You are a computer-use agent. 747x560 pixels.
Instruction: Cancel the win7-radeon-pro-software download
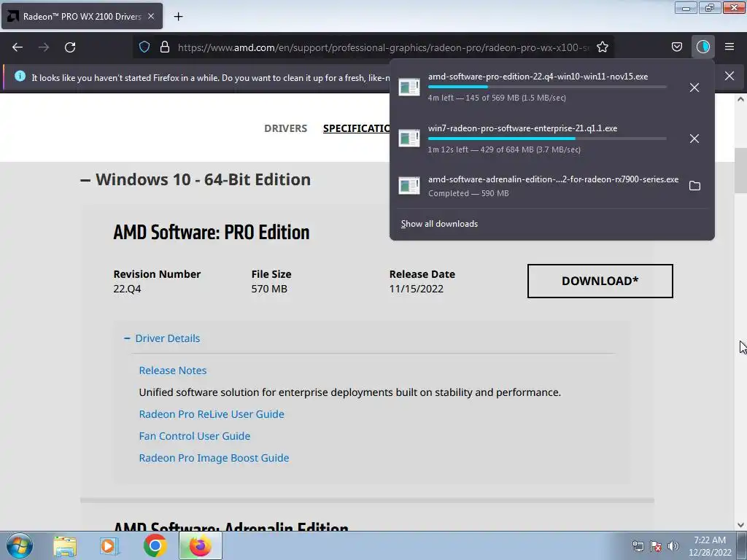coord(694,139)
